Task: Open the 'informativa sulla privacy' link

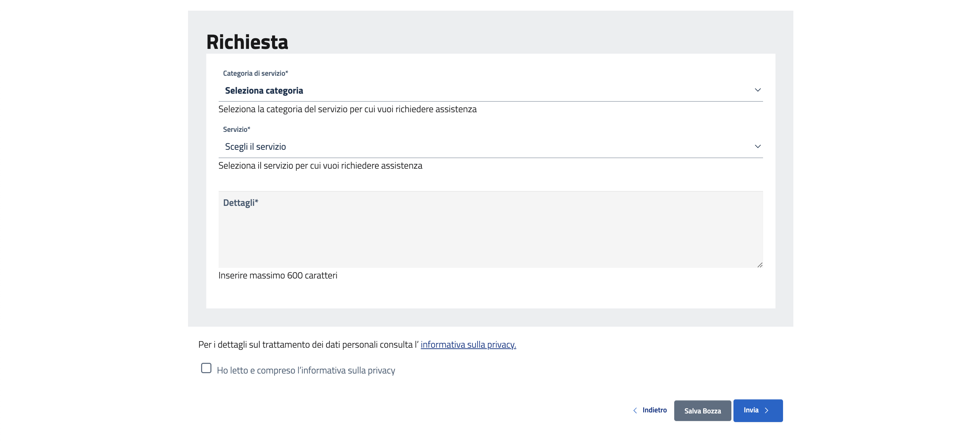Action: coord(468,345)
